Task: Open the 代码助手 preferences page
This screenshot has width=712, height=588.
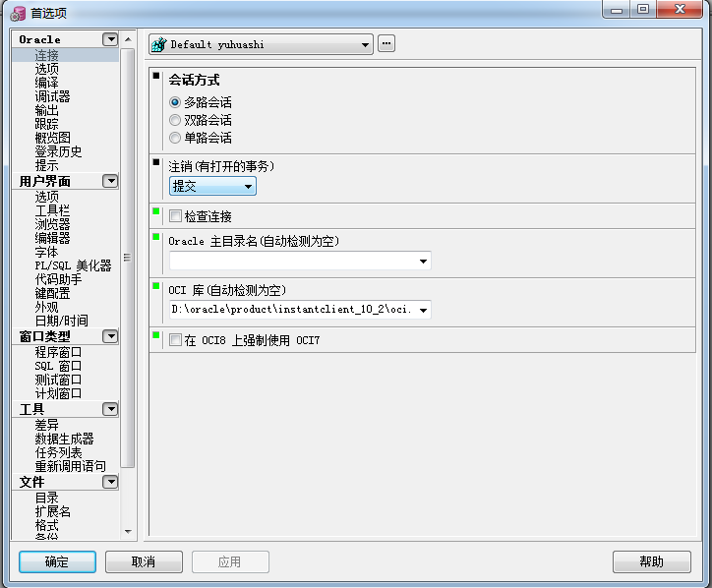Action: tap(59, 279)
